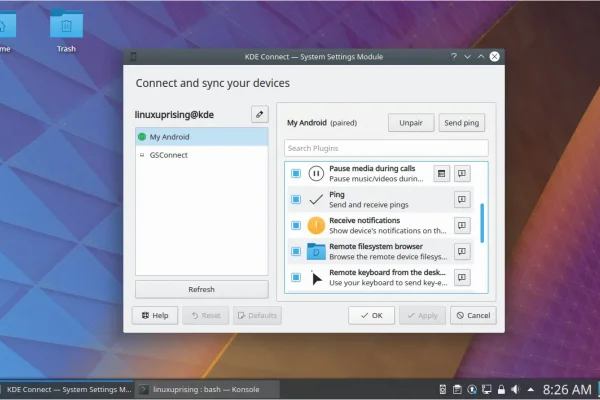Disable the Pause media during calls checkbox
The width and height of the screenshot is (600, 400).
[296, 173]
